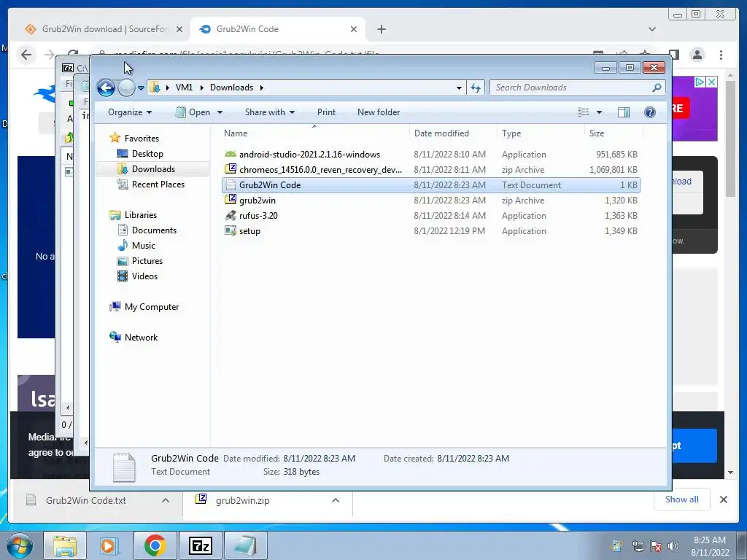Open options for grub2win.zip download
747x560 pixels.
click(x=336, y=500)
